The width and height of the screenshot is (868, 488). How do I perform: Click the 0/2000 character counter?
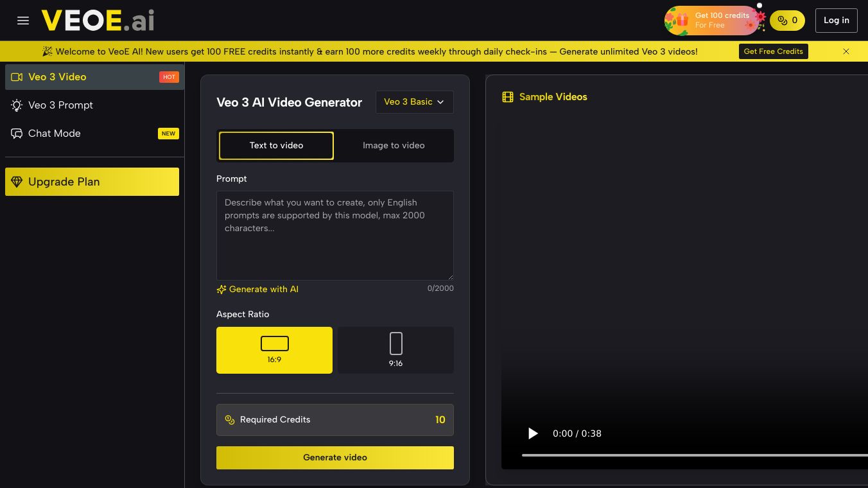440,288
